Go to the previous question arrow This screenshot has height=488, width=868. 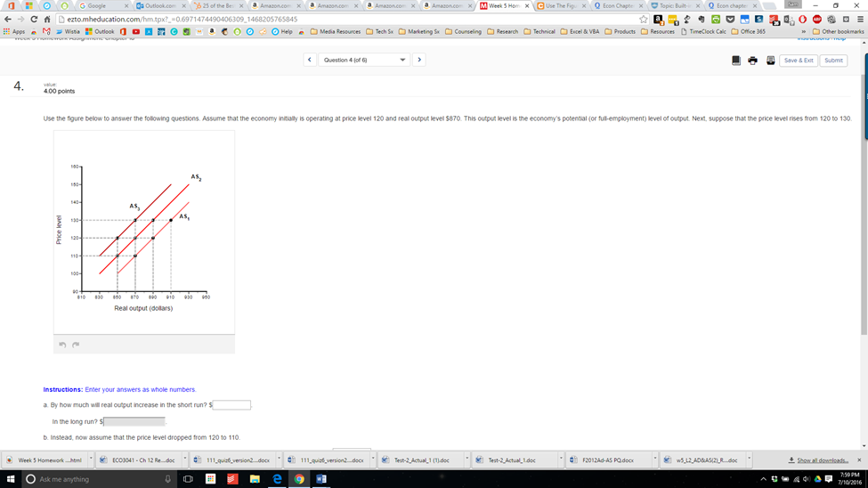pyautogui.click(x=310, y=60)
